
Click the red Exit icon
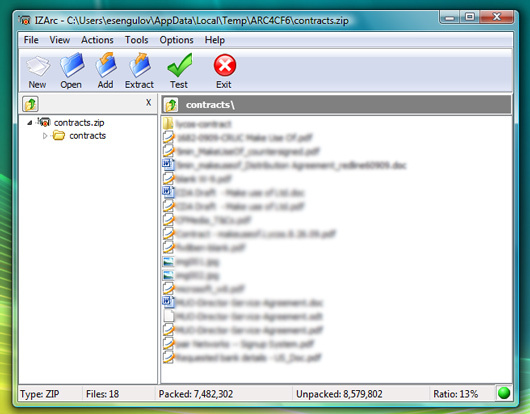click(224, 65)
